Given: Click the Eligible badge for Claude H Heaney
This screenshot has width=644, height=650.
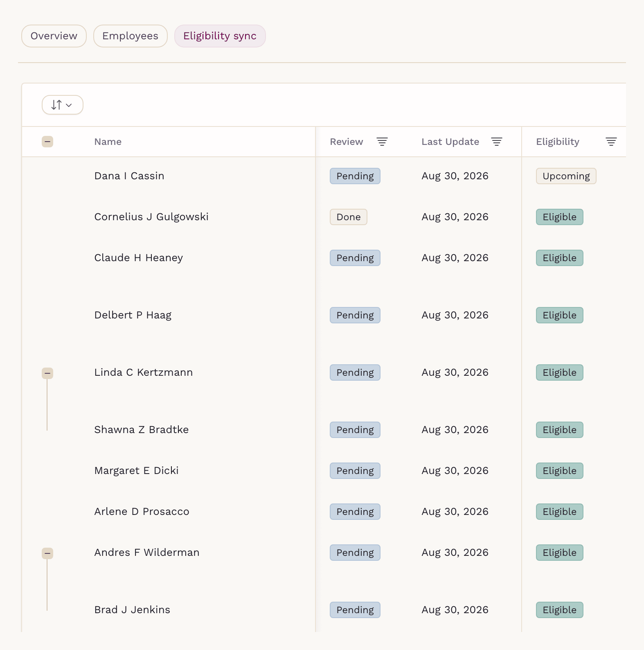Looking at the screenshot, I should coord(560,258).
